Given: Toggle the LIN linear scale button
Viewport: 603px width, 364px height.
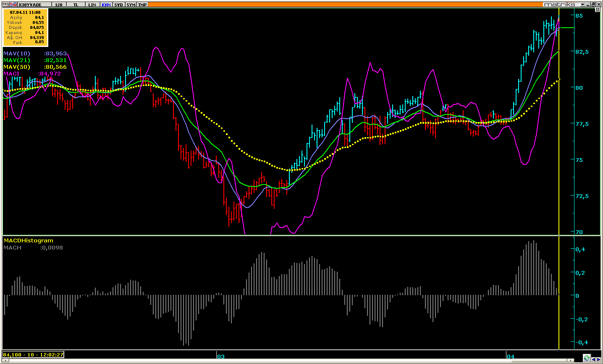Looking at the screenshot, I should pyautogui.click(x=92, y=5).
